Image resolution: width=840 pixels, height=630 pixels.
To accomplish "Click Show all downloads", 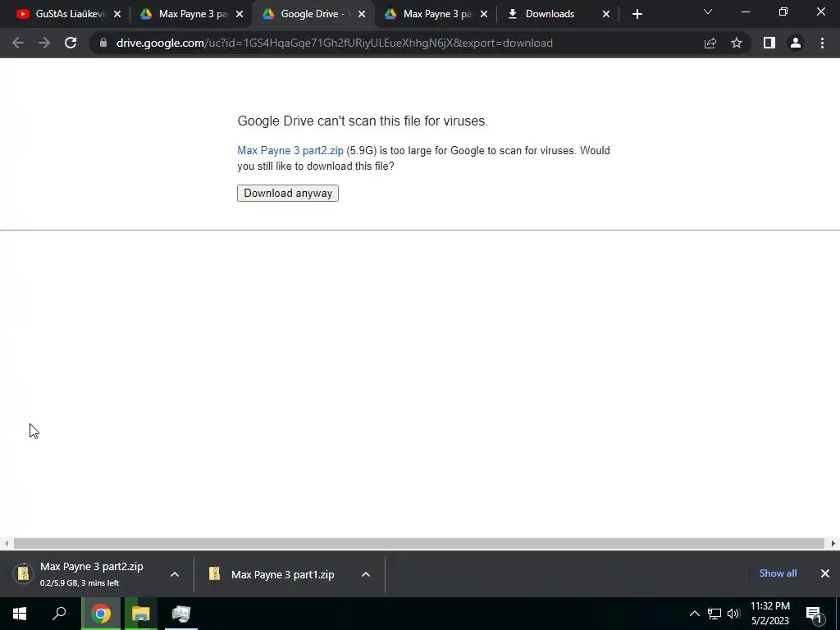I will [778, 573].
